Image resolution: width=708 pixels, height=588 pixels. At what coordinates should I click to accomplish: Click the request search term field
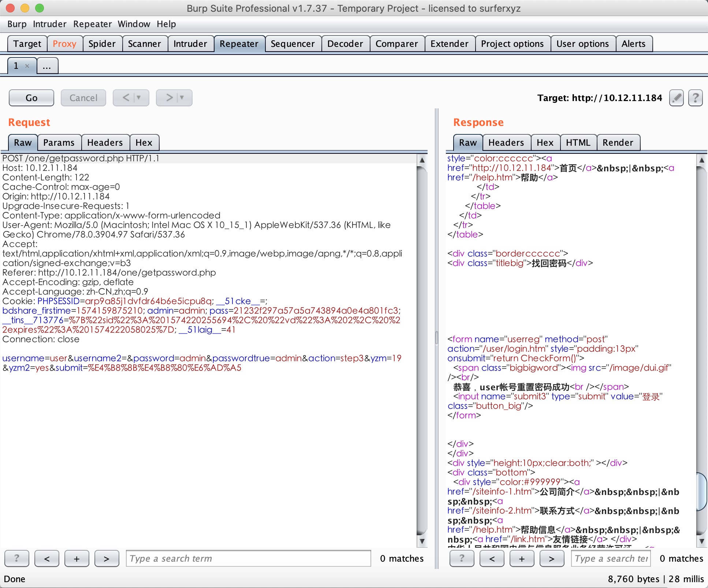pyautogui.click(x=248, y=558)
